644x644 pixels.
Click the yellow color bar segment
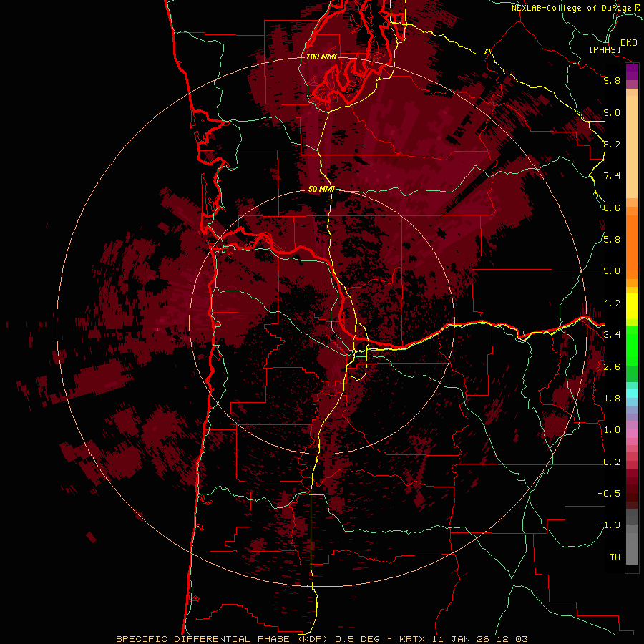[632, 306]
